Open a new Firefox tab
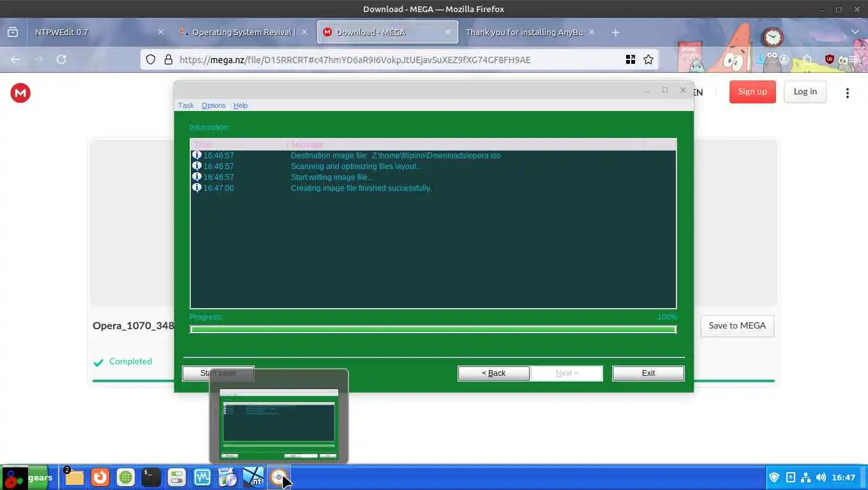The height and width of the screenshot is (490, 868). [x=615, y=32]
